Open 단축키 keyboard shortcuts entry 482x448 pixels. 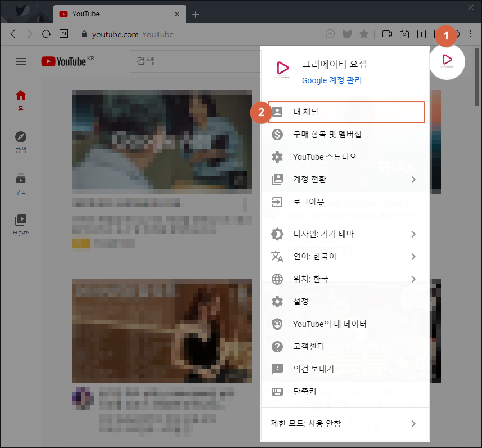tap(345, 391)
